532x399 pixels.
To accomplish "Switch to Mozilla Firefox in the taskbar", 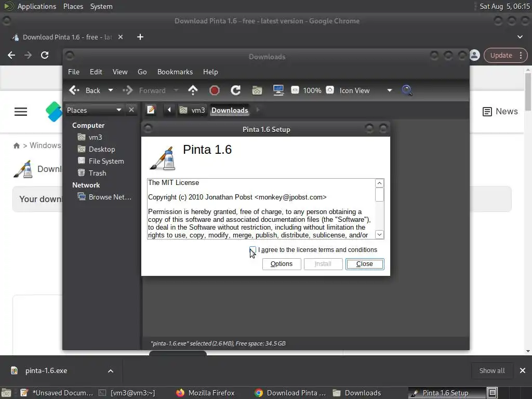I will [206, 393].
